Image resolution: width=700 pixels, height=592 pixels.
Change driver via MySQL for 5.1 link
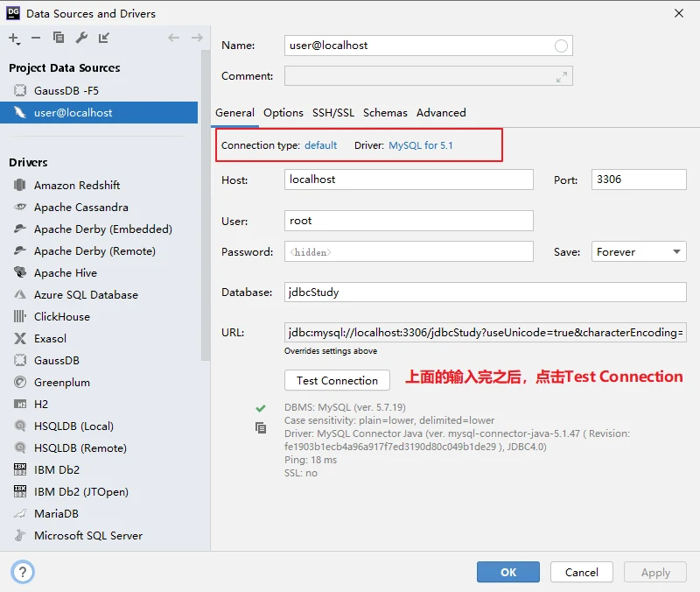pos(421,145)
